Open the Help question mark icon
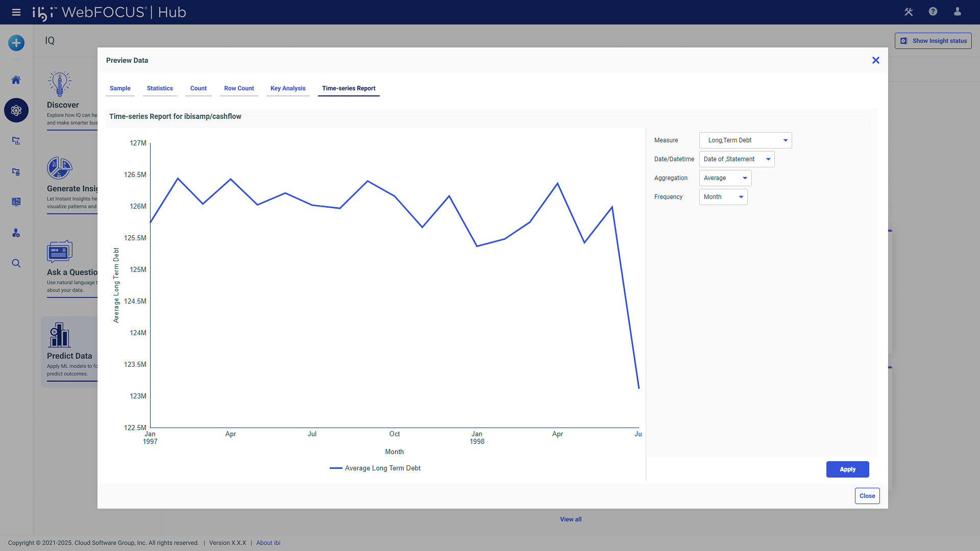Screen dimensions: 980x551 [x=933, y=12]
